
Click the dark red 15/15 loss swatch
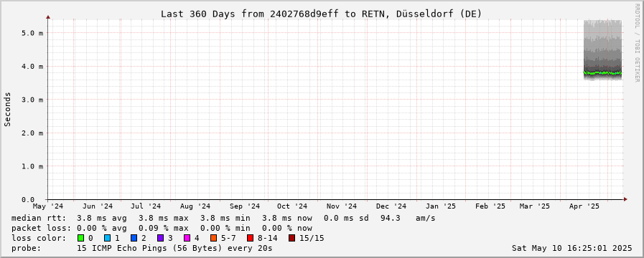291,238
